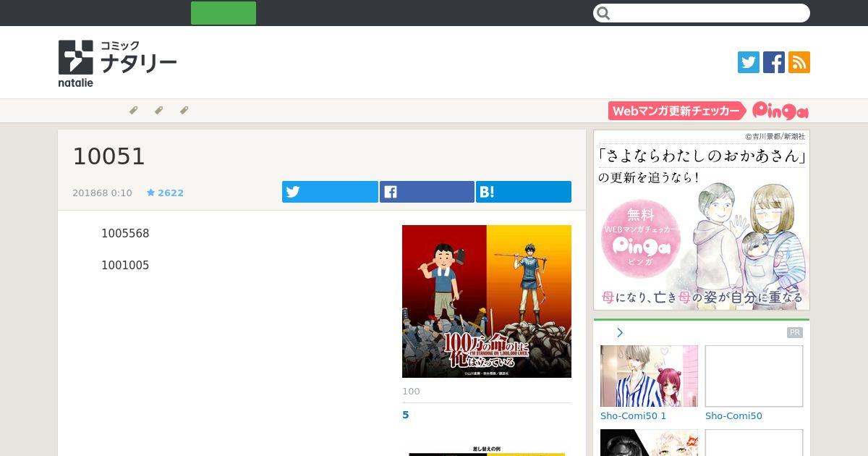Share article via Hatena B! button
Screen dimensions: 868x456
[524, 192]
